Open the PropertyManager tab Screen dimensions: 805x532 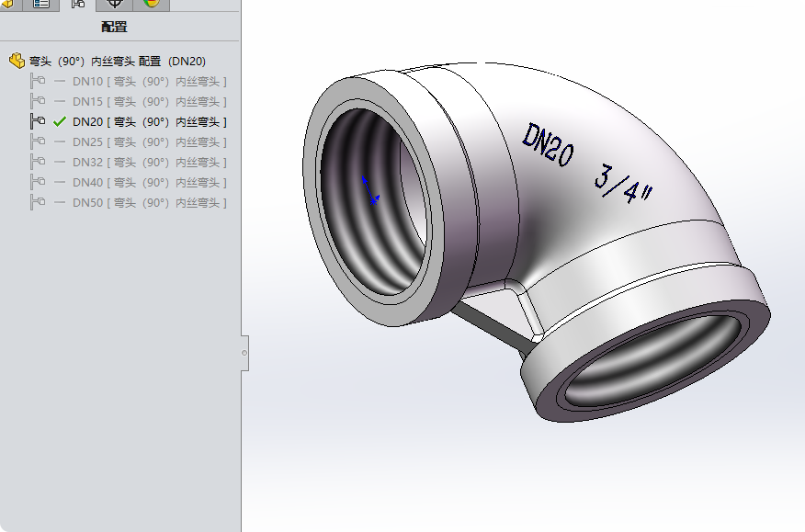pyautogui.click(x=41, y=4)
